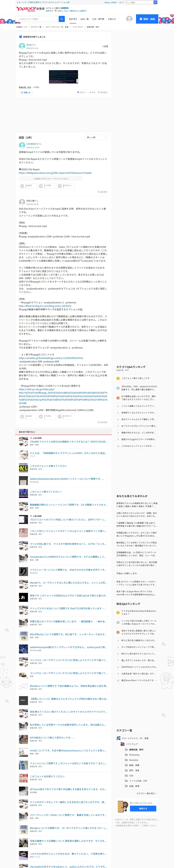The height and width of the screenshot is (868, 174).
Task: Open Photoshop category folder
Action: point(134,755)
